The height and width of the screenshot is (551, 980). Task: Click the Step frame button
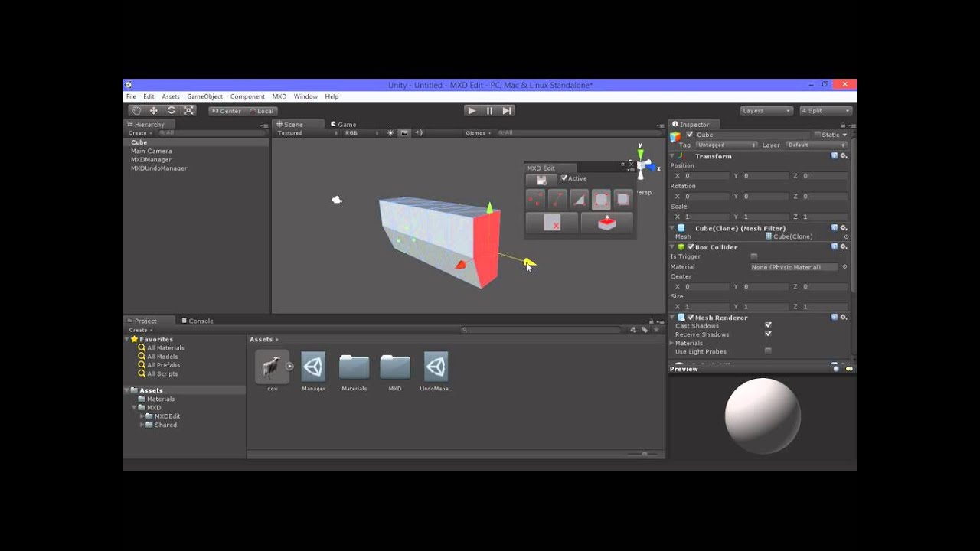[507, 111]
